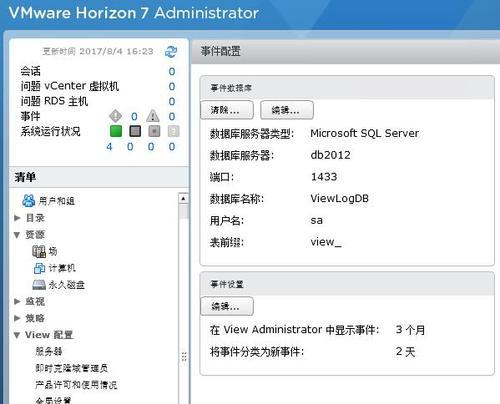Open the 会话 session count link
Viewport: 500px width, 404px height.
tap(172, 71)
